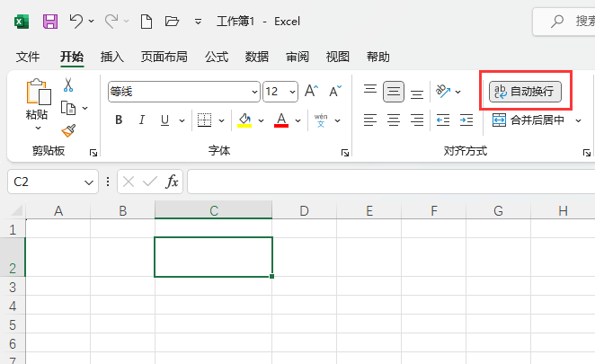Screen dimensions: 595x364
Task: Click inside the formula bar
Action: tap(391, 182)
